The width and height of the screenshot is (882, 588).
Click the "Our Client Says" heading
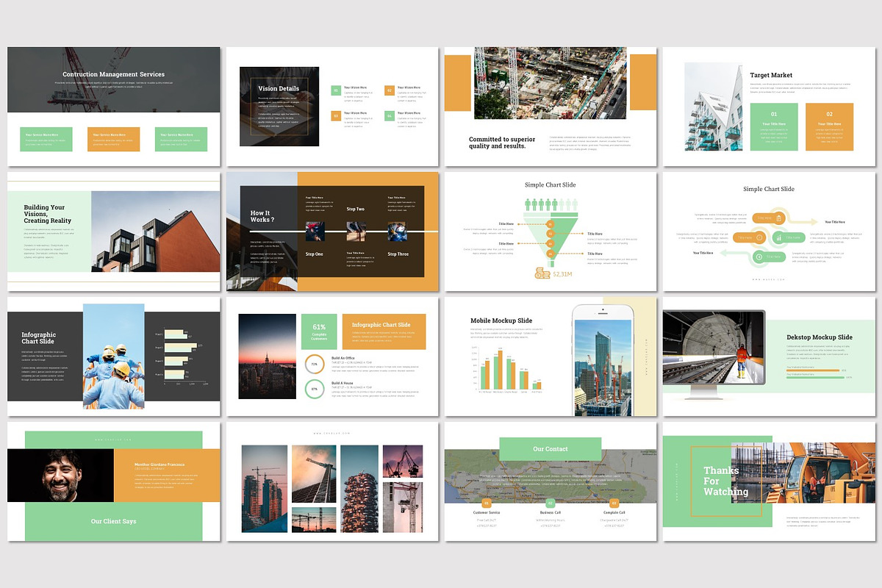[x=113, y=521]
